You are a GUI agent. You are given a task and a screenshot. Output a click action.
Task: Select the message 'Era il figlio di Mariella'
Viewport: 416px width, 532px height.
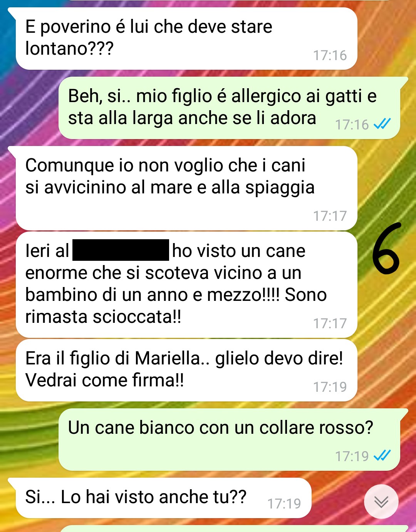186,370
